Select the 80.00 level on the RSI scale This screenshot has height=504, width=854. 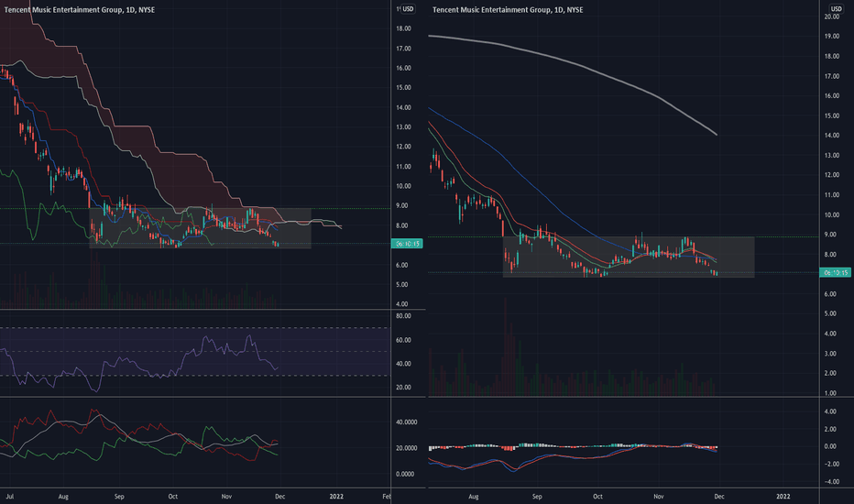pyautogui.click(x=403, y=316)
